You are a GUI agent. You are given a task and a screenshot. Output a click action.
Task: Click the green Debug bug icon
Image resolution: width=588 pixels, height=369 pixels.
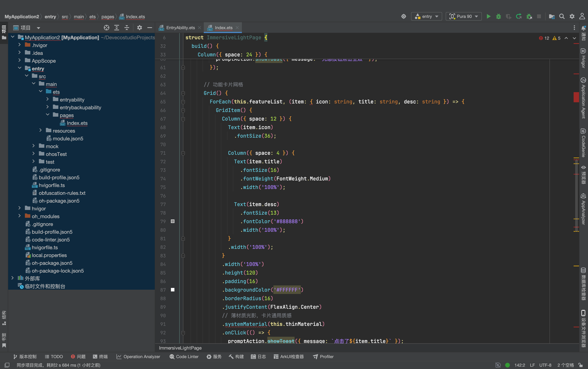(x=498, y=16)
